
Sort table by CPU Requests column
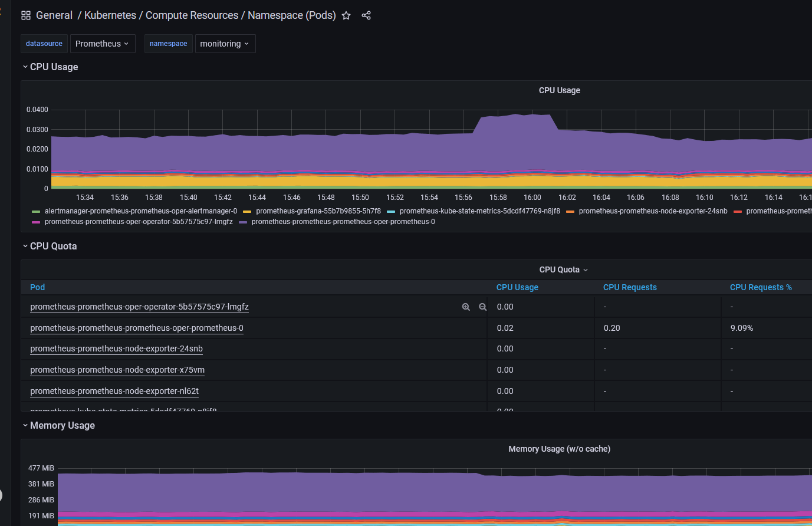pyautogui.click(x=630, y=287)
